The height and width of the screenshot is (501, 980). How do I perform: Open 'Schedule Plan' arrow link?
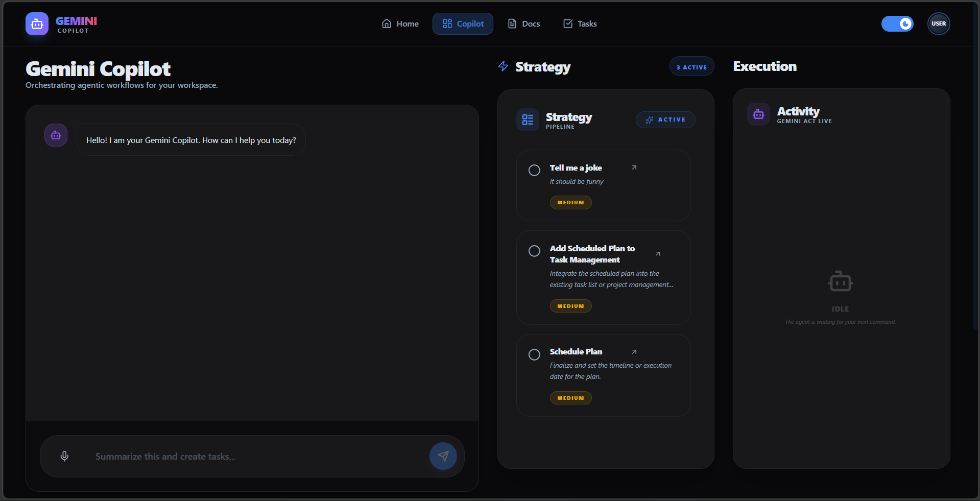pos(634,352)
